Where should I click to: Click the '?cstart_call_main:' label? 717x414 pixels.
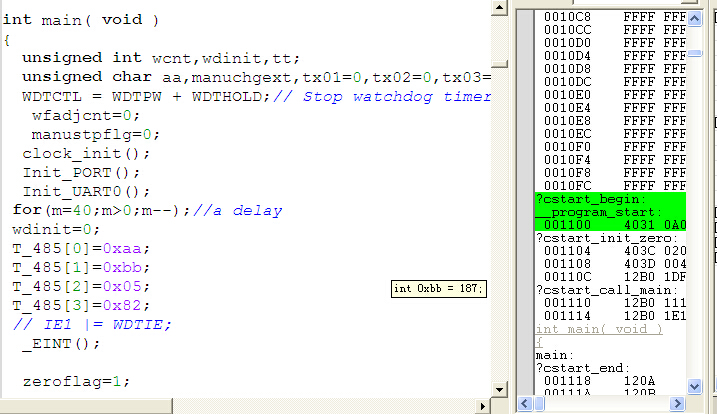[606, 290]
